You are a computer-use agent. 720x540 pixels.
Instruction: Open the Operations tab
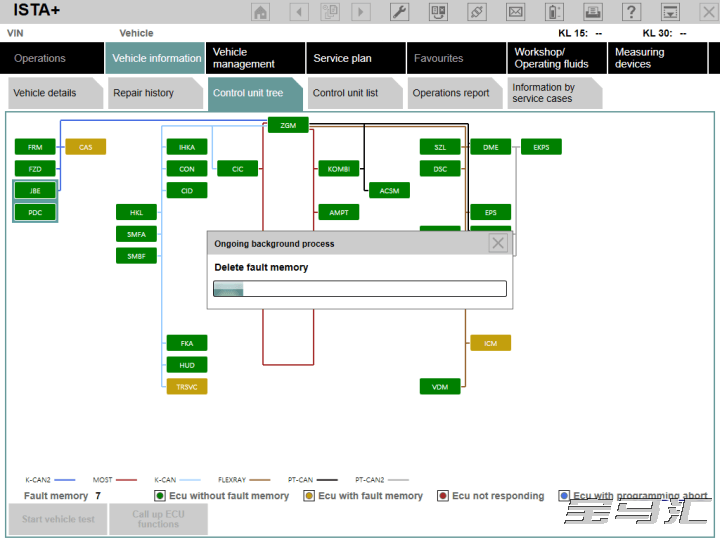52,58
